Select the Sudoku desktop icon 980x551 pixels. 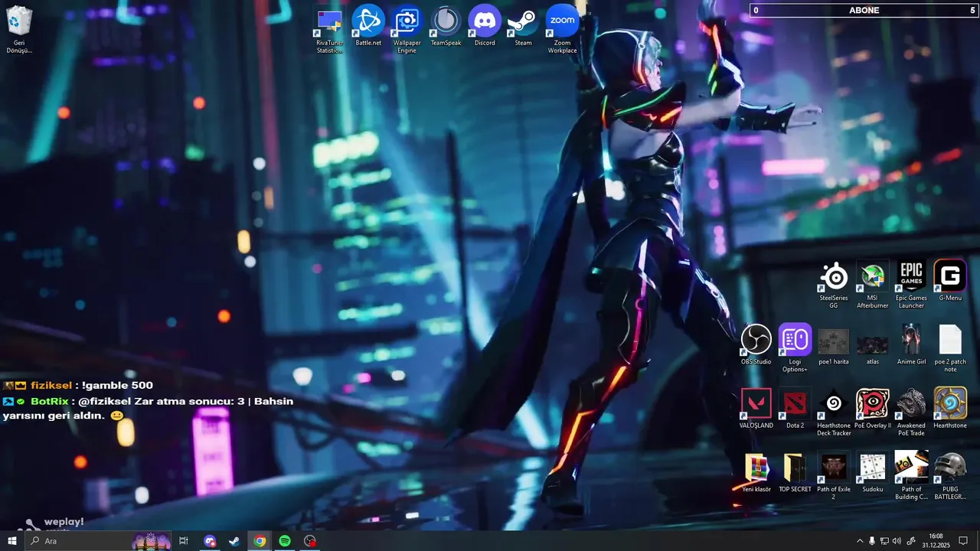872,472
